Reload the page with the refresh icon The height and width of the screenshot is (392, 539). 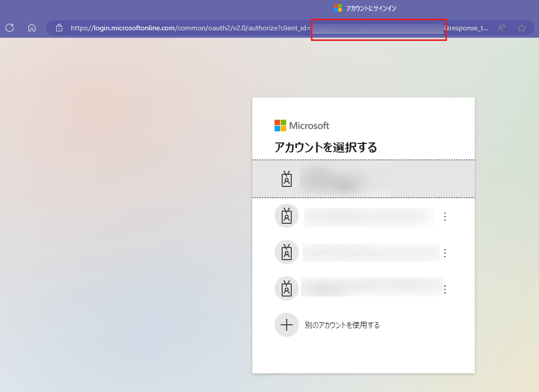(x=10, y=28)
